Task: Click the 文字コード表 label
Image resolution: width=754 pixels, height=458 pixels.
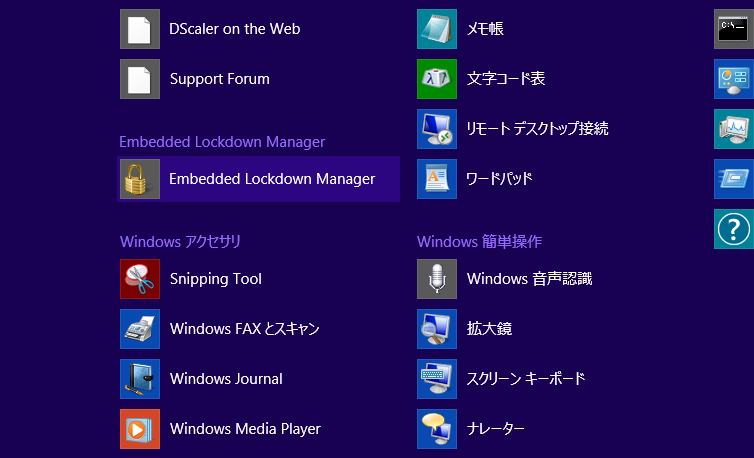Action: point(506,79)
